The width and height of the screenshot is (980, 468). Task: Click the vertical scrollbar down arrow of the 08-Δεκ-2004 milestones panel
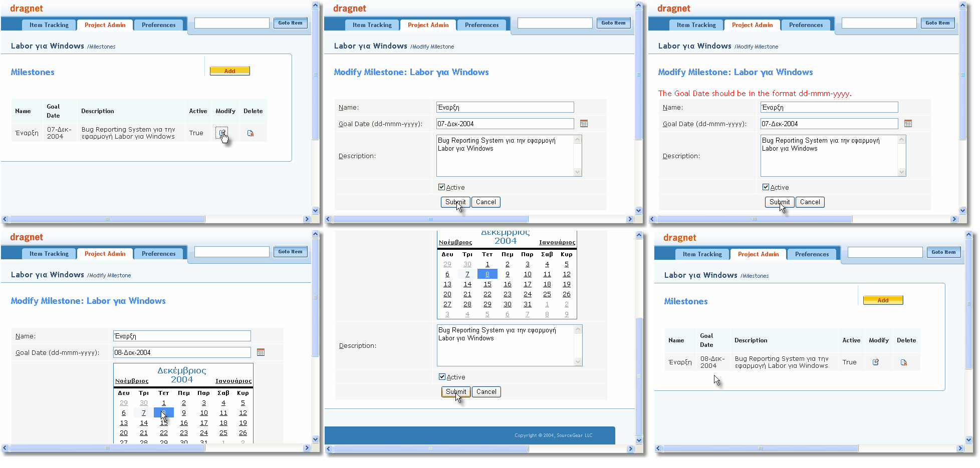pyautogui.click(x=969, y=440)
